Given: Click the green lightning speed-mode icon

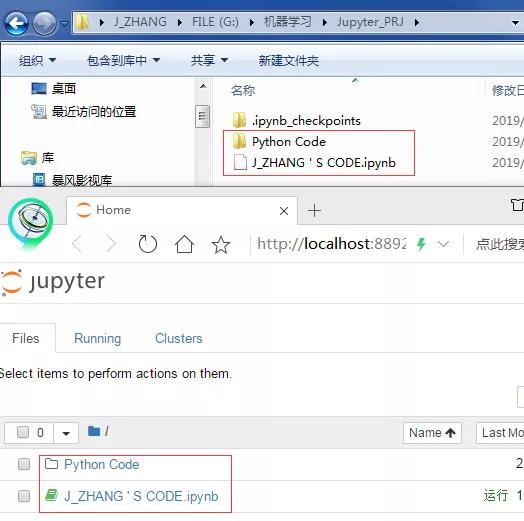Looking at the screenshot, I should point(421,244).
